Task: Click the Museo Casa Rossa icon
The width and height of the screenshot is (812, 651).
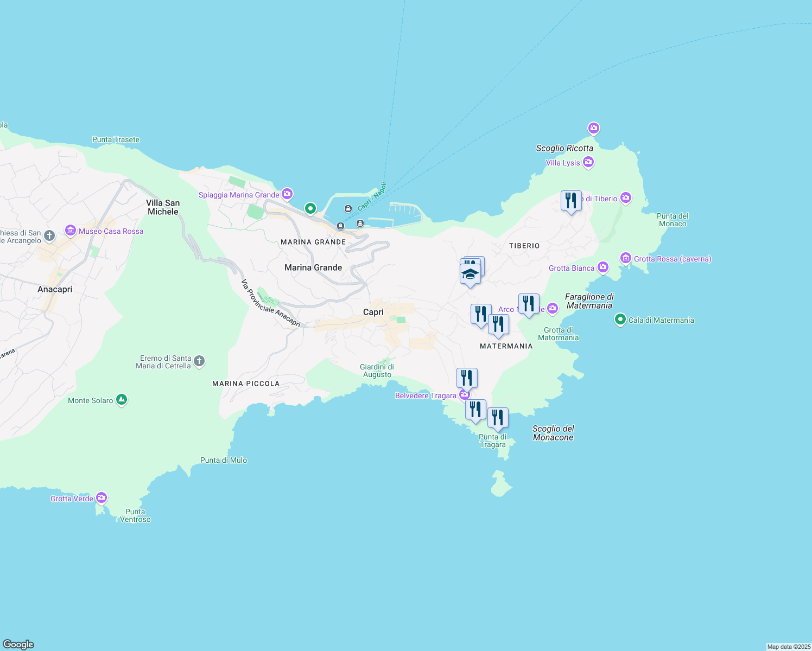Action: pos(71,231)
